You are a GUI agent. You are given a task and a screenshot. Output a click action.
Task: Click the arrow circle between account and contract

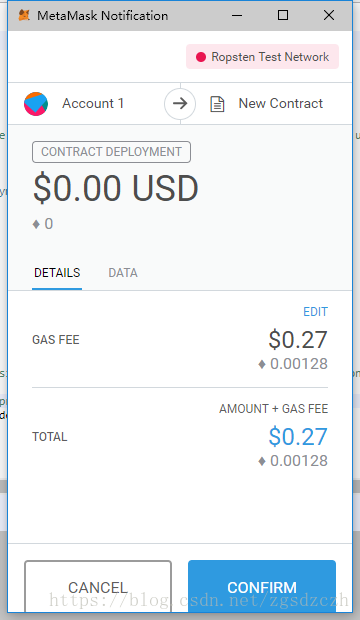click(x=180, y=104)
